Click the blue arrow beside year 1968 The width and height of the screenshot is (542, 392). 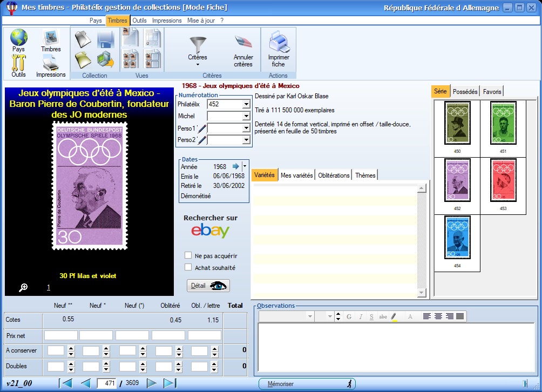tap(236, 166)
